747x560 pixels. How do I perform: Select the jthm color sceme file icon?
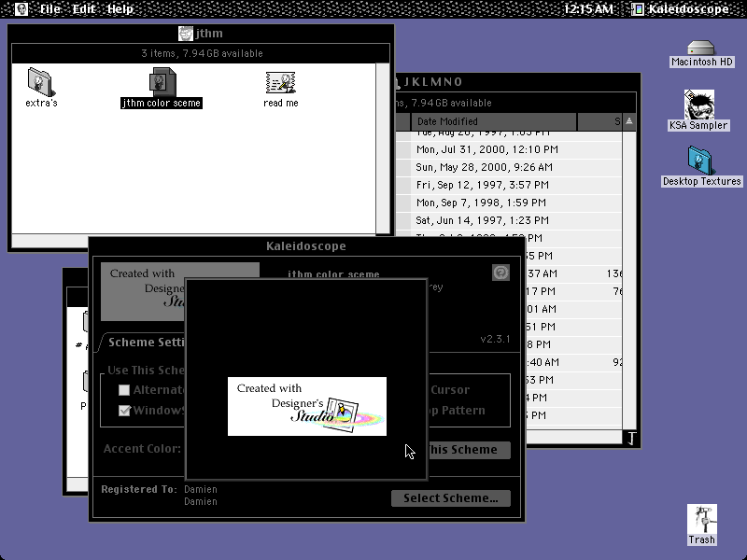pos(162,82)
